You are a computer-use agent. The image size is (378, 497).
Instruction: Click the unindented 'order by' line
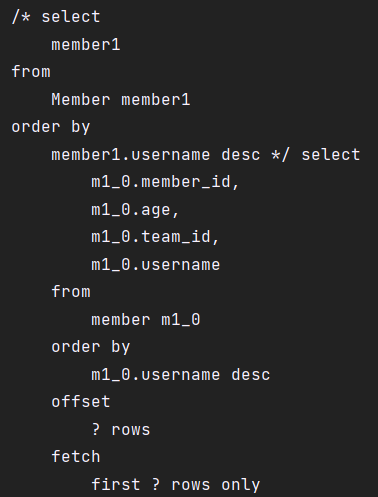51,127
